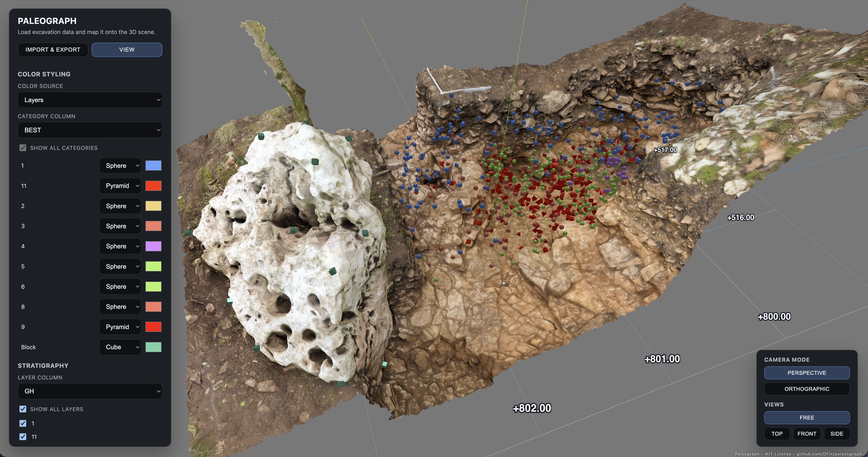Open the Pyramid shape selector for category 11
The image size is (868, 457).
pyautogui.click(x=120, y=186)
